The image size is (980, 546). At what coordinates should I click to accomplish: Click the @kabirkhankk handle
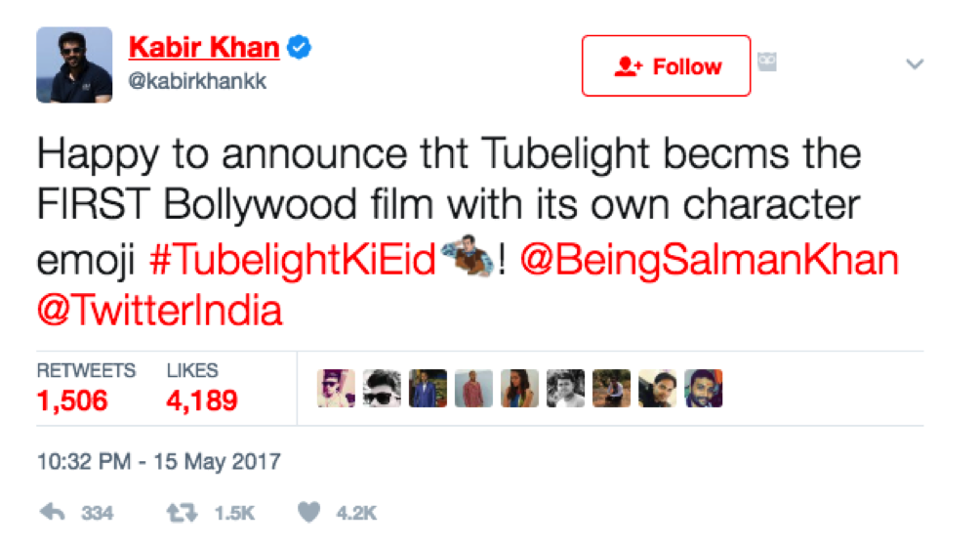[x=197, y=81]
